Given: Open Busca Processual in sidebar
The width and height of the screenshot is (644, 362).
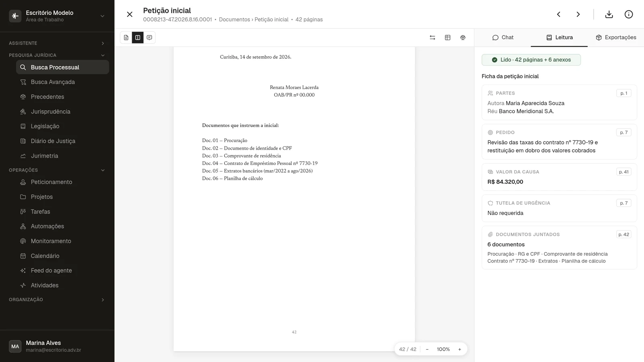Looking at the screenshot, I should coord(62,67).
